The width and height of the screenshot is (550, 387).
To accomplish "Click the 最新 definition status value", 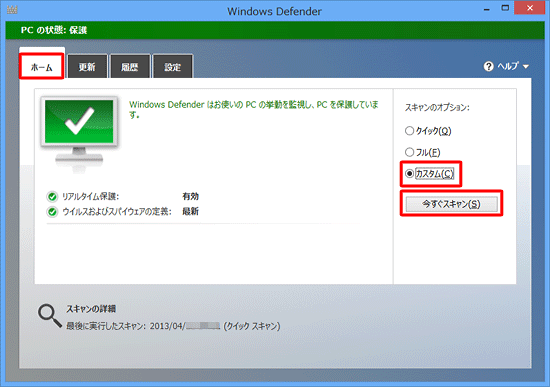I will 190,211.
